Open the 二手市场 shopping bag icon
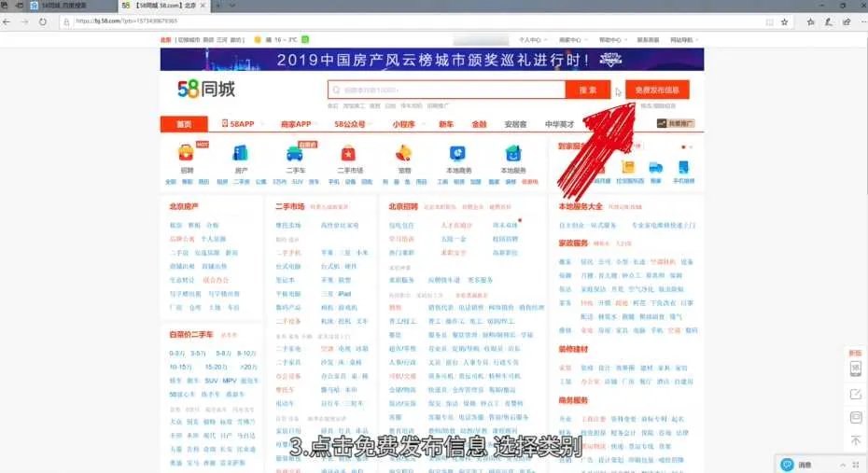This screenshot has height=473, width=868. pos(348,153)
